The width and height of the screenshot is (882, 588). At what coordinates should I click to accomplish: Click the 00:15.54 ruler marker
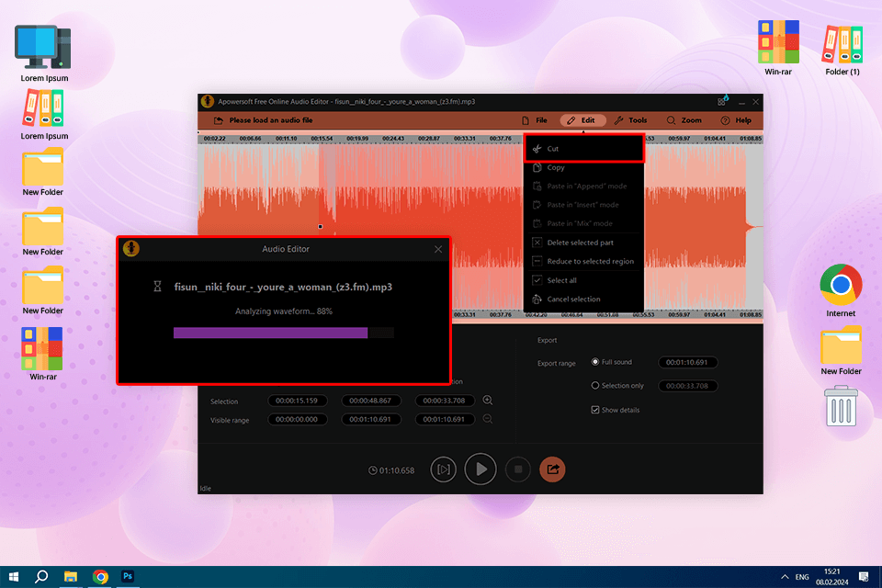coord(322,139)
